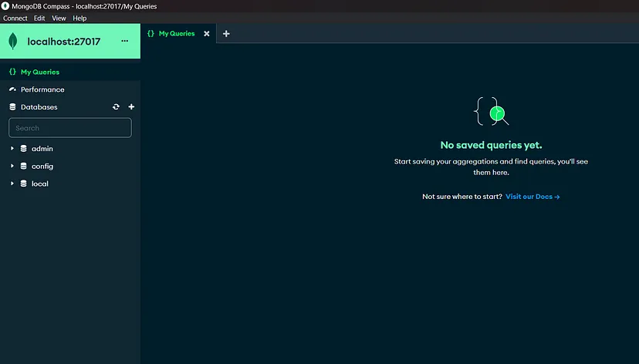
Task: Select the admin database name
Action: [42, 149]
